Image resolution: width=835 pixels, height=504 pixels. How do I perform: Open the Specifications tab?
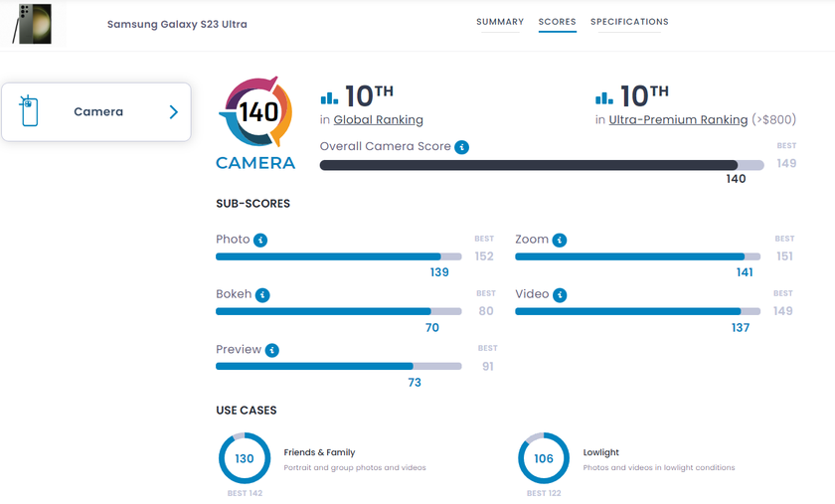(629, 22)
